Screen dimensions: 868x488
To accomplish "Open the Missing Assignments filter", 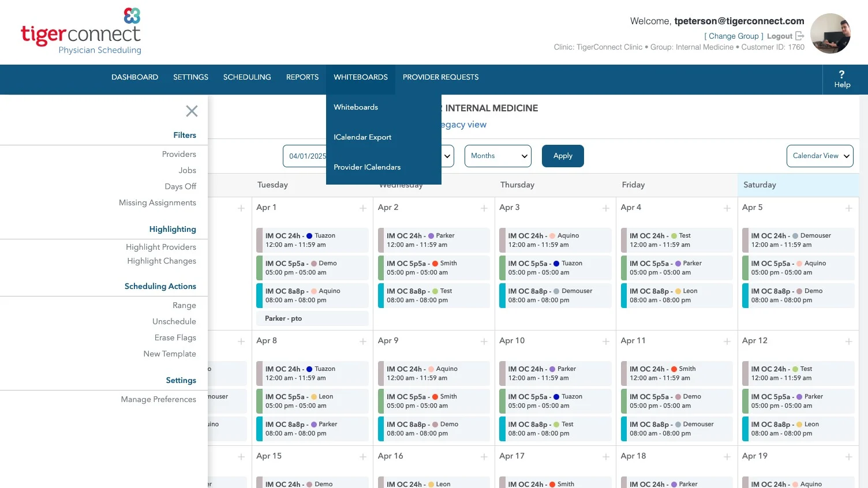I will pyautogui.click(x=158, y=202).
